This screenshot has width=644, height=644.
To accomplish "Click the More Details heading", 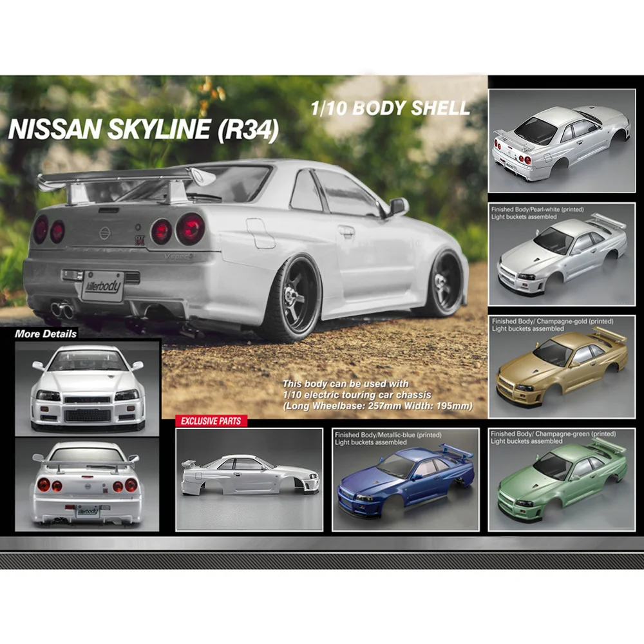I will click(46, 334).
